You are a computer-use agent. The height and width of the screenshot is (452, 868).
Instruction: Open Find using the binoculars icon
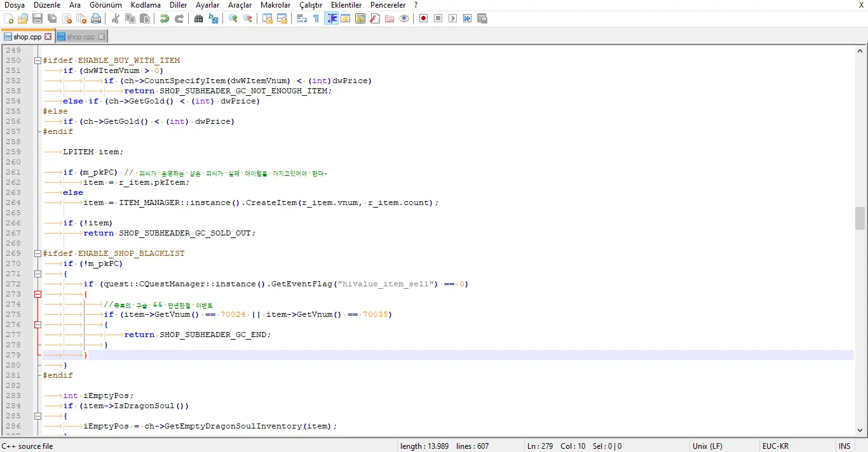coord(198,18)
